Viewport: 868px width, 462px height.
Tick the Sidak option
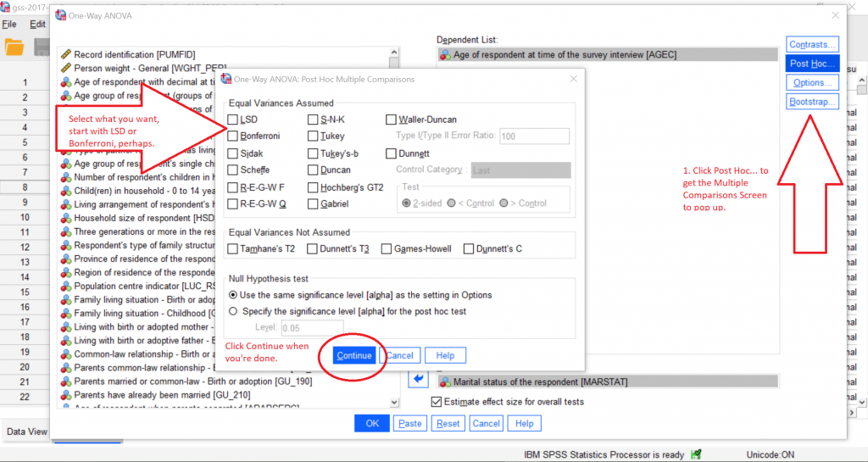[x=232, y=153]
